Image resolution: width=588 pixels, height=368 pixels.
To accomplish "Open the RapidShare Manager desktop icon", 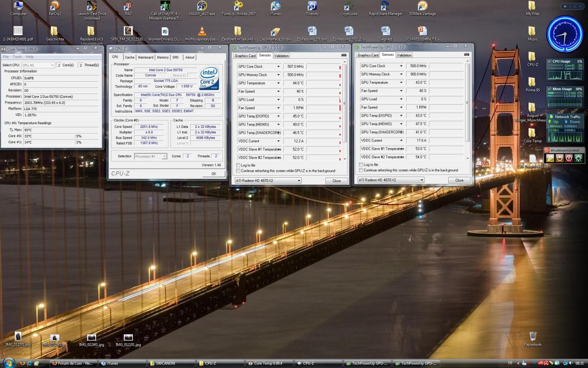I will click(385, 7).
